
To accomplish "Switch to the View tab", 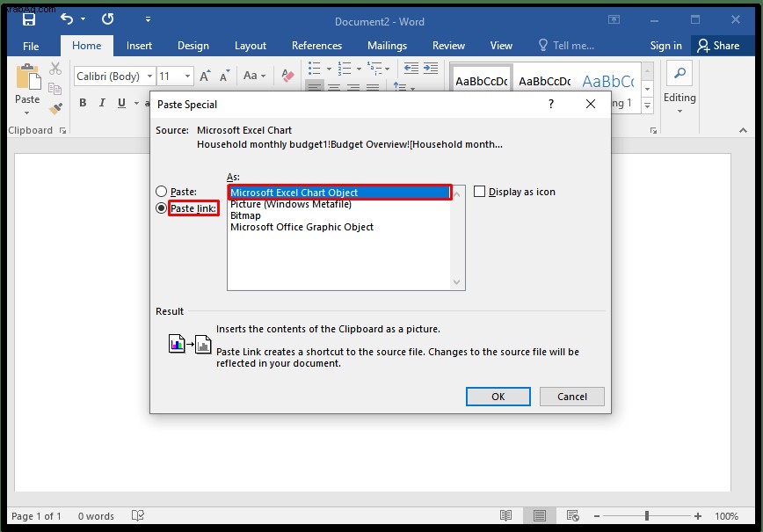I will 501,46.
